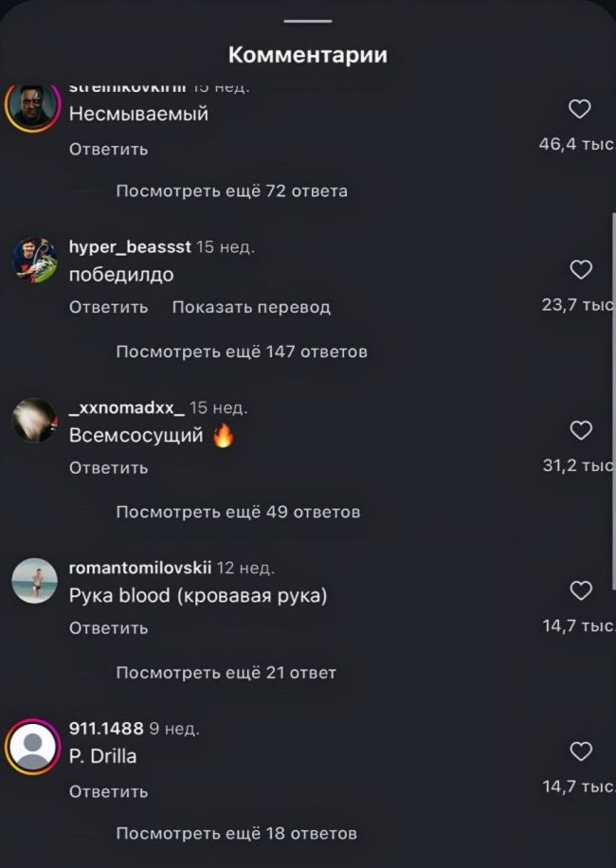Click "Показать перевод" under победилдо
Viewport: 616px width, 868px height.
pos(251,307)
